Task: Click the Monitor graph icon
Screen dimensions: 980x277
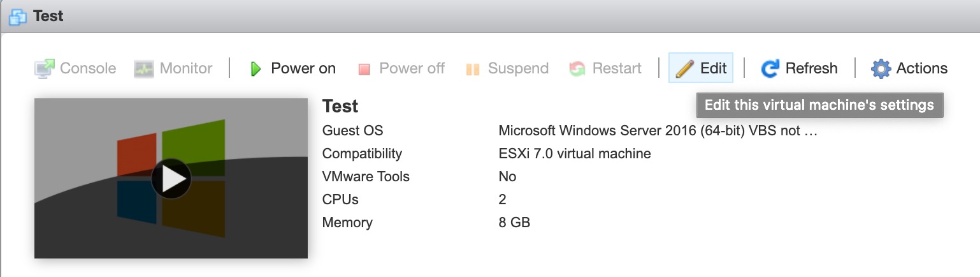Action: tap(144, 68)
